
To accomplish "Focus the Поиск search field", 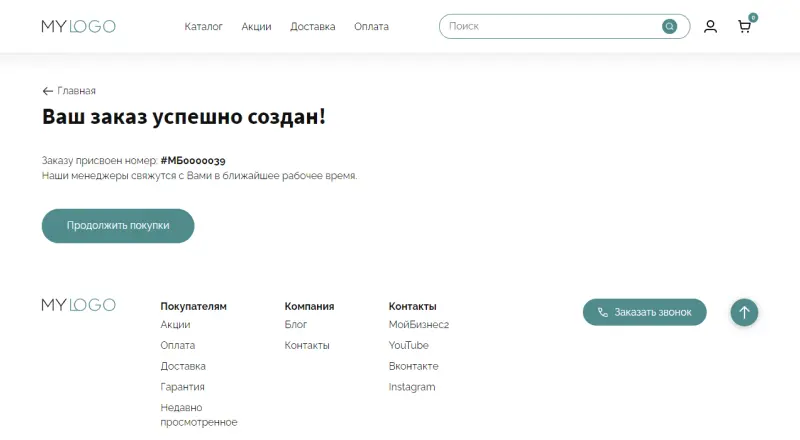I will pyautogui.click(x=550, y=26).
